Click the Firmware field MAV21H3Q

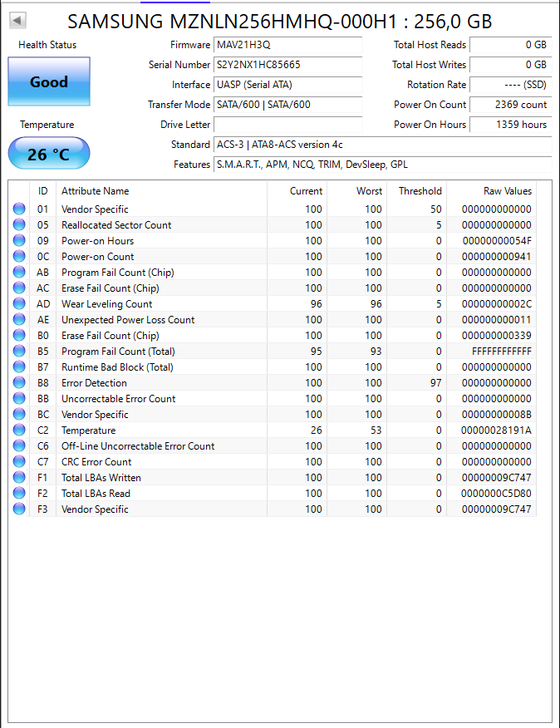(288, 45)
